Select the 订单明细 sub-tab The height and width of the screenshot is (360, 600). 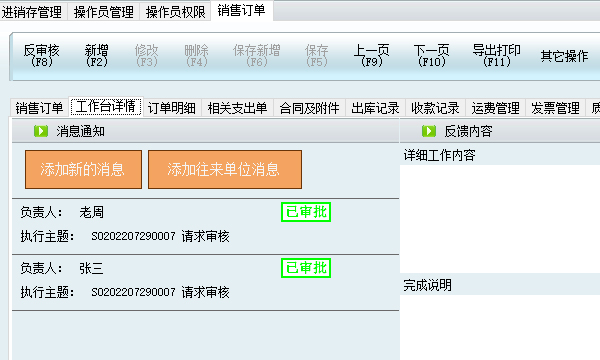click(x=172, y=108)
